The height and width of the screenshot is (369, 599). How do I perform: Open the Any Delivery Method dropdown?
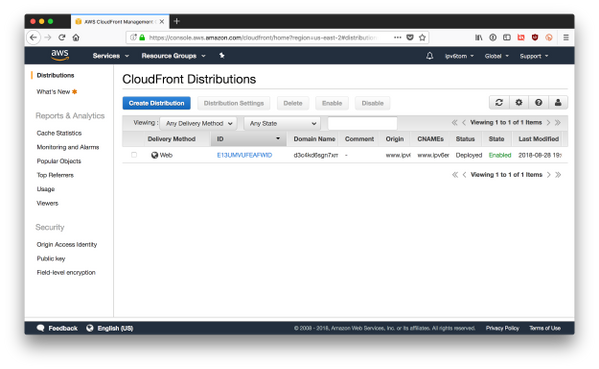pyautogui.click(x=198, y=123)
